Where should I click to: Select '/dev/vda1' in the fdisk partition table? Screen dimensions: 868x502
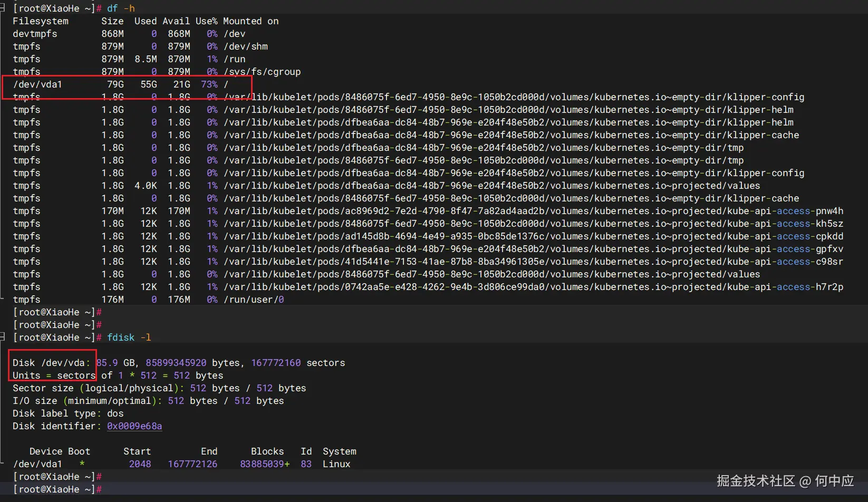37,464
